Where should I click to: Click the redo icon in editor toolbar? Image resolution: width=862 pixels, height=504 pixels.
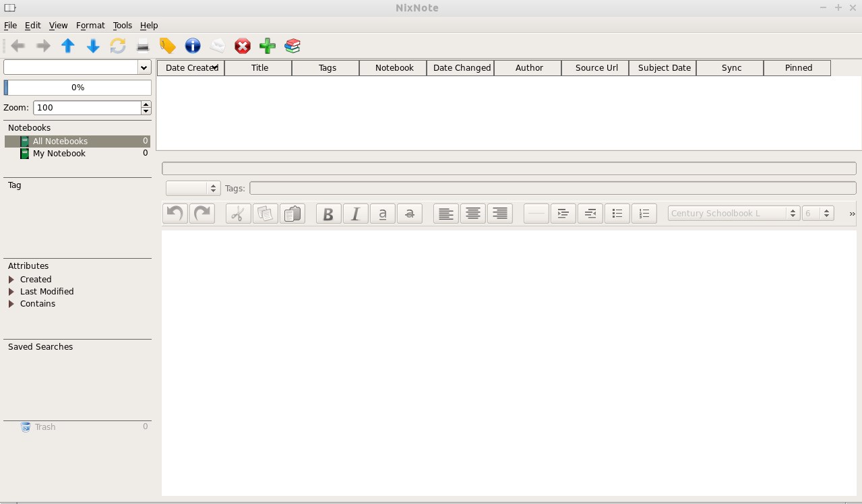[202, 214]
